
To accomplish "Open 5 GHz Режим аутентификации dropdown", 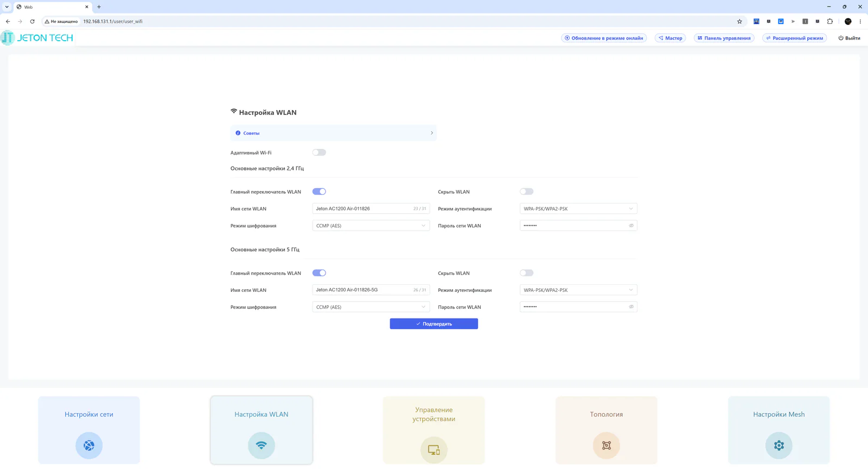I will (x=578, y=290).
